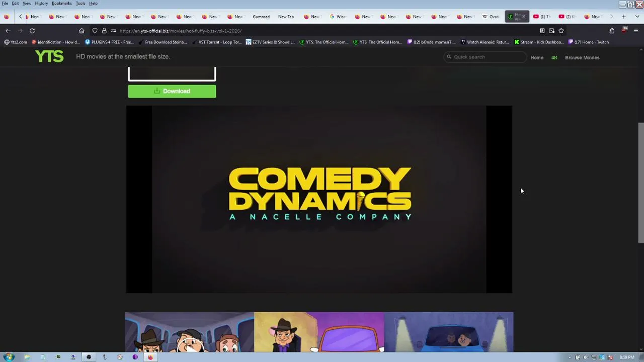
Task: Open the Free Download Steinberg bookmark
Action: [x=163, y=42]
